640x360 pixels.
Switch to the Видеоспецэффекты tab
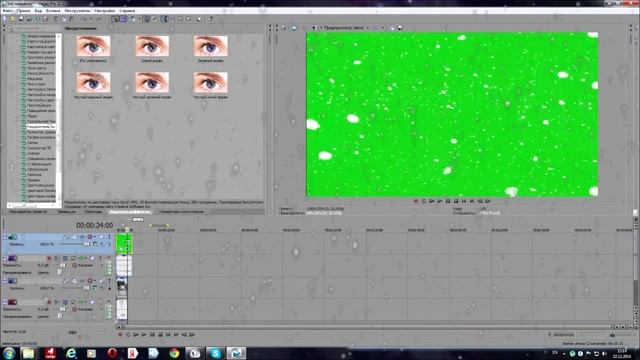point(130,212)
